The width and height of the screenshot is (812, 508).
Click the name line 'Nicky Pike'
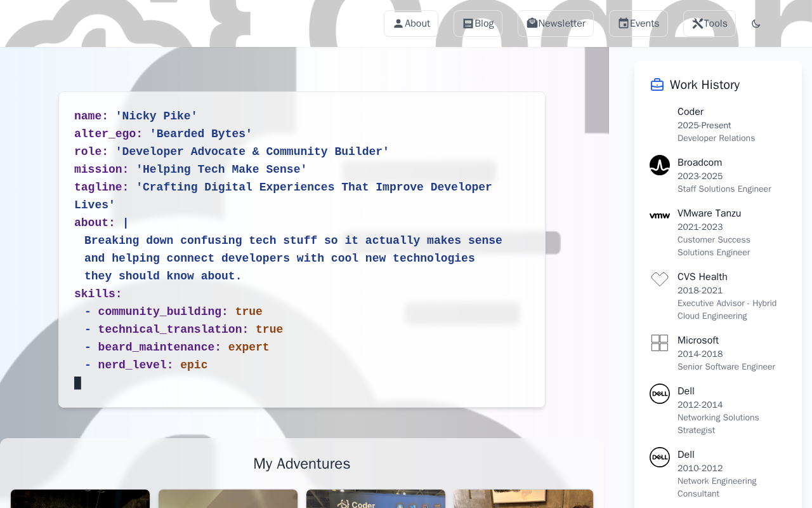[136, 116]
